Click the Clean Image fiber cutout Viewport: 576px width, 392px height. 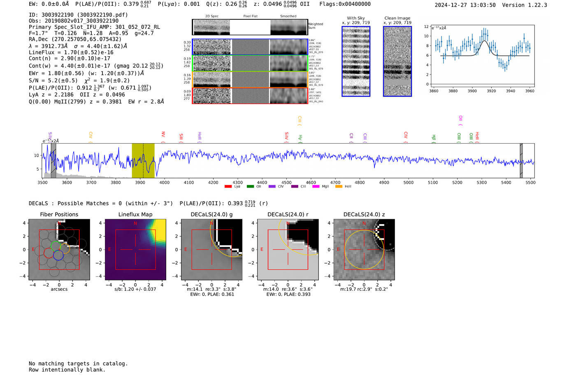pos(397,61)
